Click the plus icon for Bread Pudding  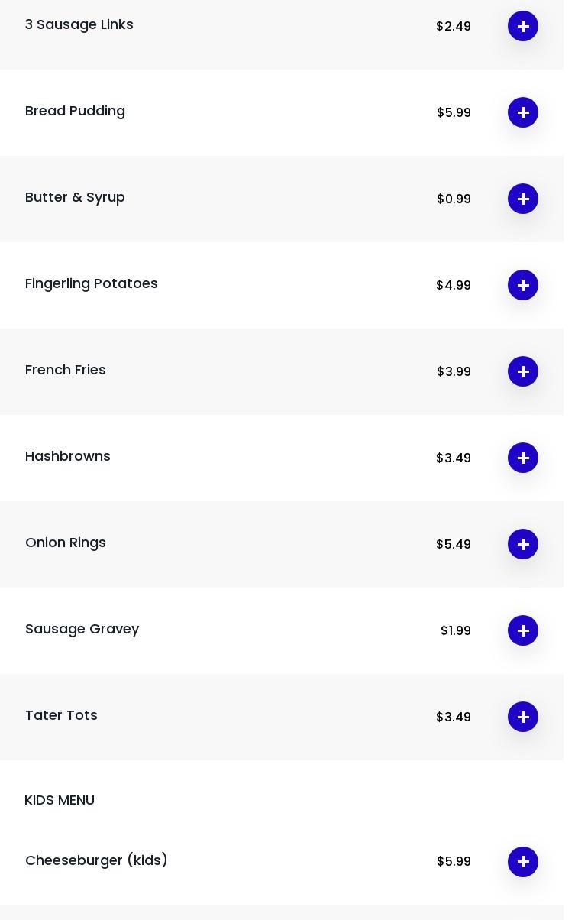pyautogui.click(x=523, y=112)
